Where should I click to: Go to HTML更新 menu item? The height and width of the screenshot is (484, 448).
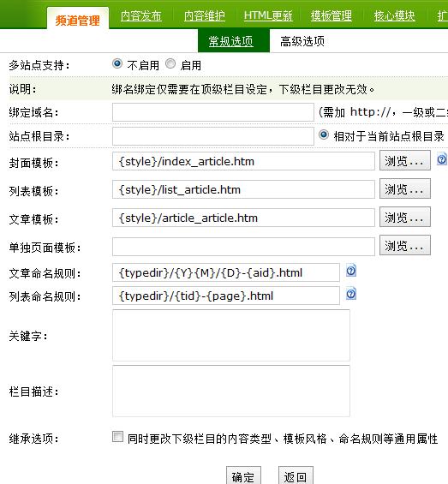click(268, 15)
